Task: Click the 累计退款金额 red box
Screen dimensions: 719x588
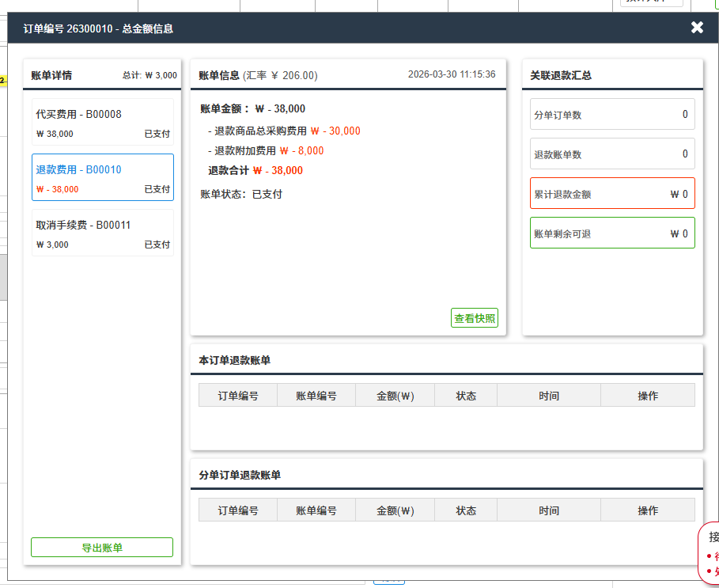Action: point(612,194)
